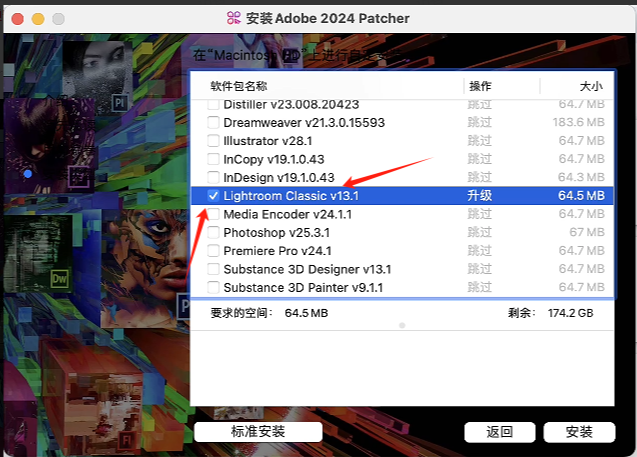
Task: Click the 返回 button
Action: [500, 432]
